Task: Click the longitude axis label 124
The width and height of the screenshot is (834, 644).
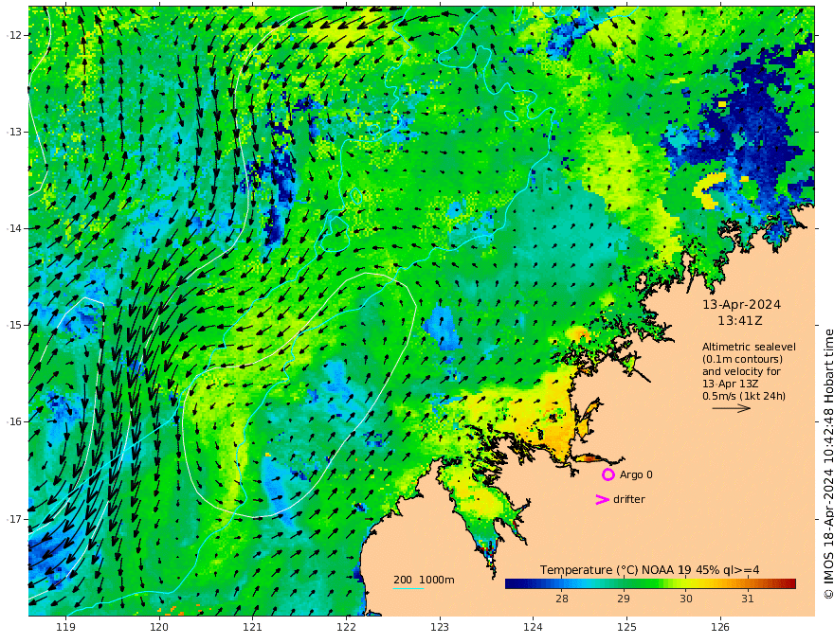Action: point(533,627)
